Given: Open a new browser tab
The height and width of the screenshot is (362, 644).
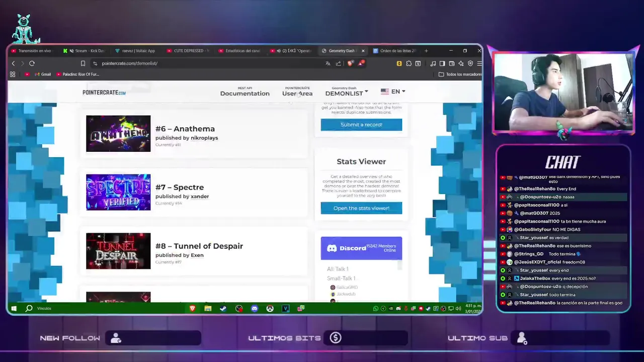Looking at the screenshot, I should [x=426, y=51].
